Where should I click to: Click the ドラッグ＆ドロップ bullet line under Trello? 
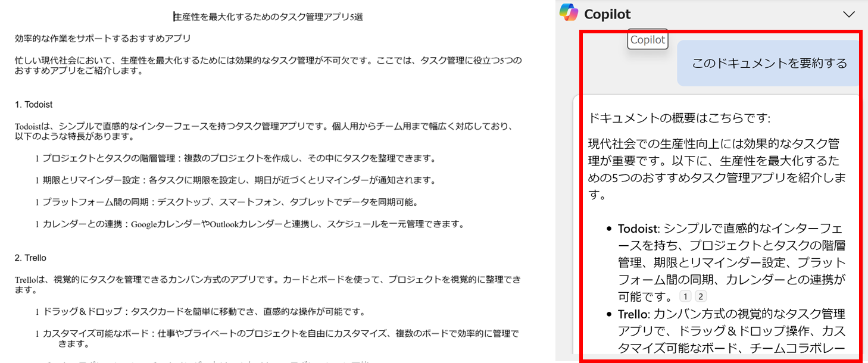pyautogui.click(x=200, y=312)
